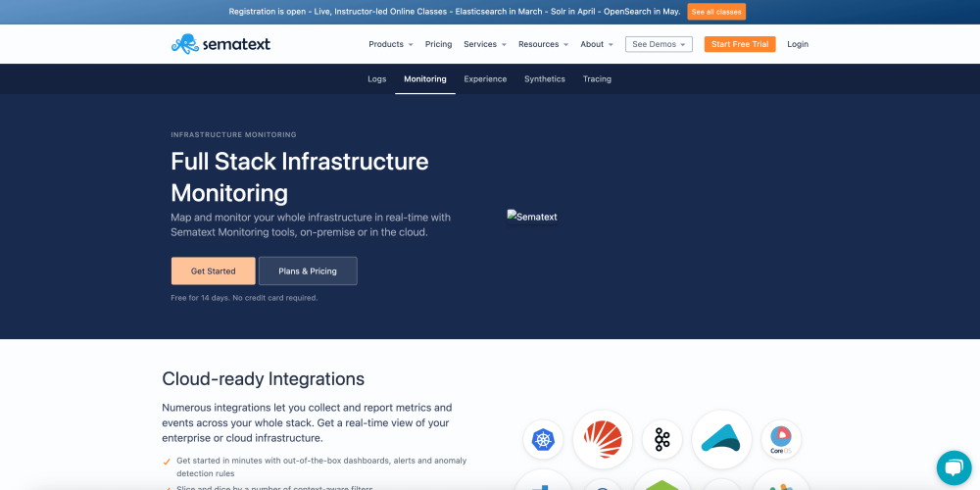Expand the Services dropdown menu

pyautogui.click(x=485, y=44)
